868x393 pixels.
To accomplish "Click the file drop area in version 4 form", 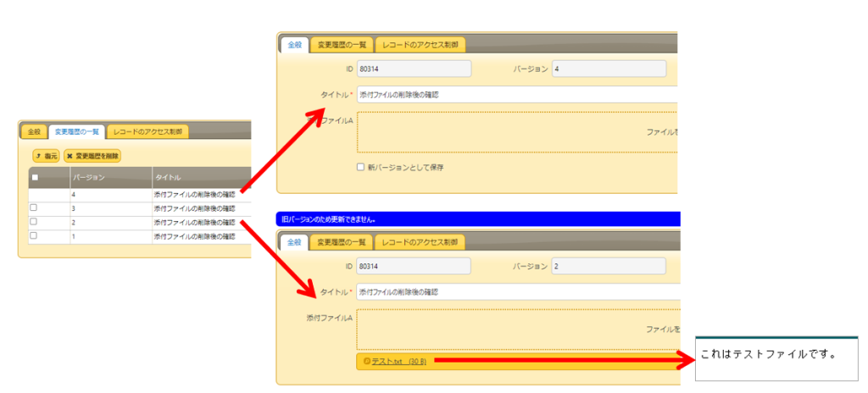I will coord(518,132).
